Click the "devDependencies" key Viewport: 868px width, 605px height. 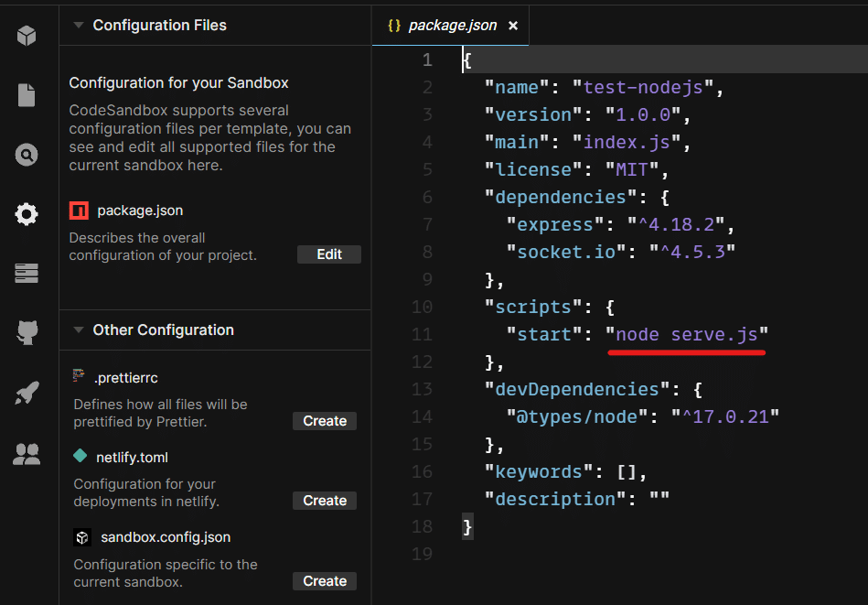pyautogui.click(x=577, y=390)
